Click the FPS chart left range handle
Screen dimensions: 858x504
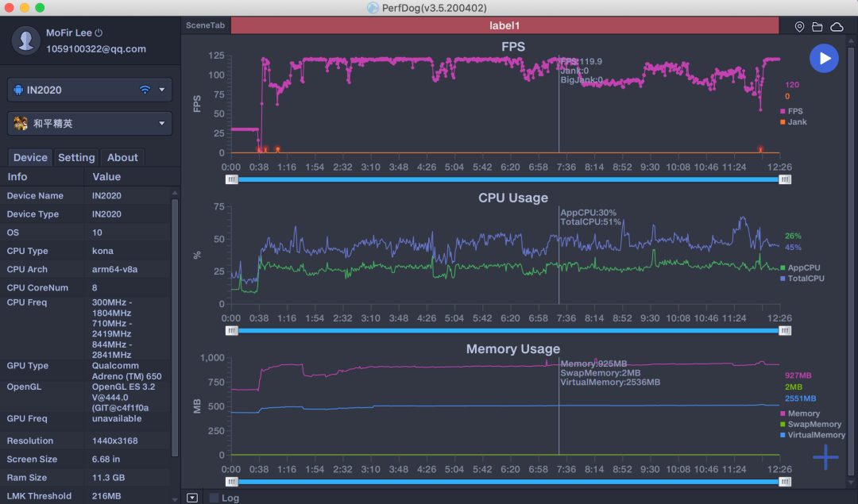(231, 179)
